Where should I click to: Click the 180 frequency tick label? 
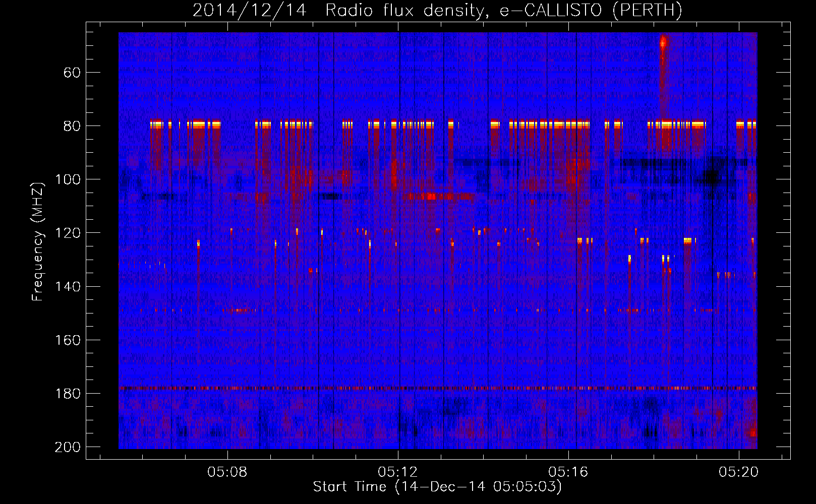(x=68, y=394)
